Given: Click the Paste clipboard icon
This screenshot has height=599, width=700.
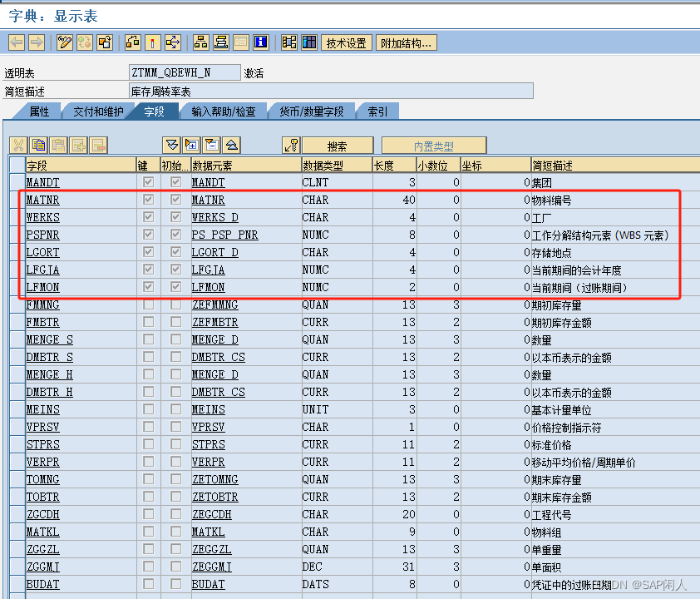Looking at the screenshot, I should [x=58, y=146].
